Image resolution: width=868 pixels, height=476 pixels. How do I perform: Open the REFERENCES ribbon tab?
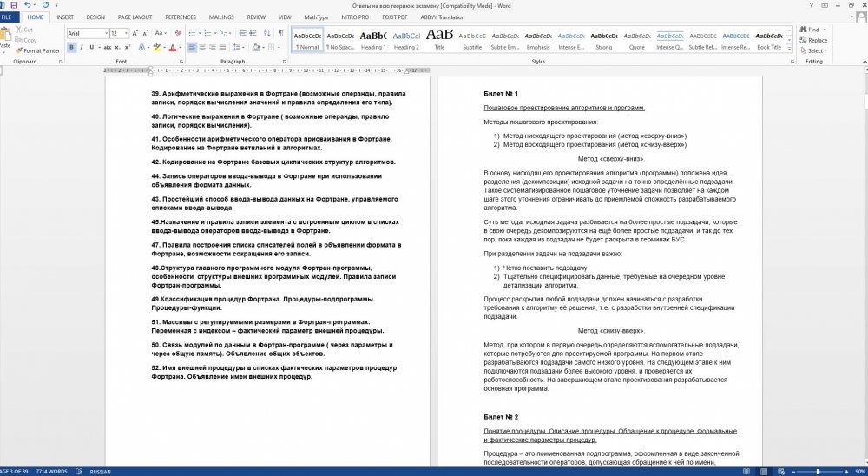pos(181,17)
